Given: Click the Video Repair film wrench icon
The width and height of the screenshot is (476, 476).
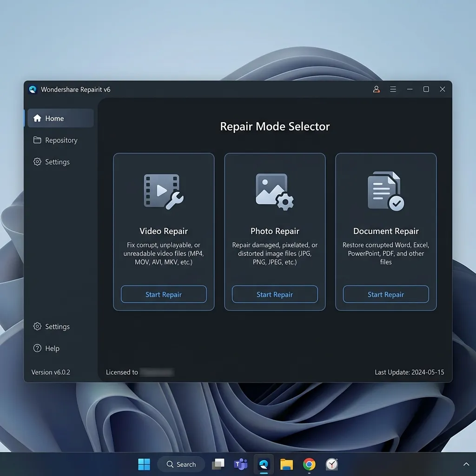Looking at the screenshot, I should click(x=163, y=191).
